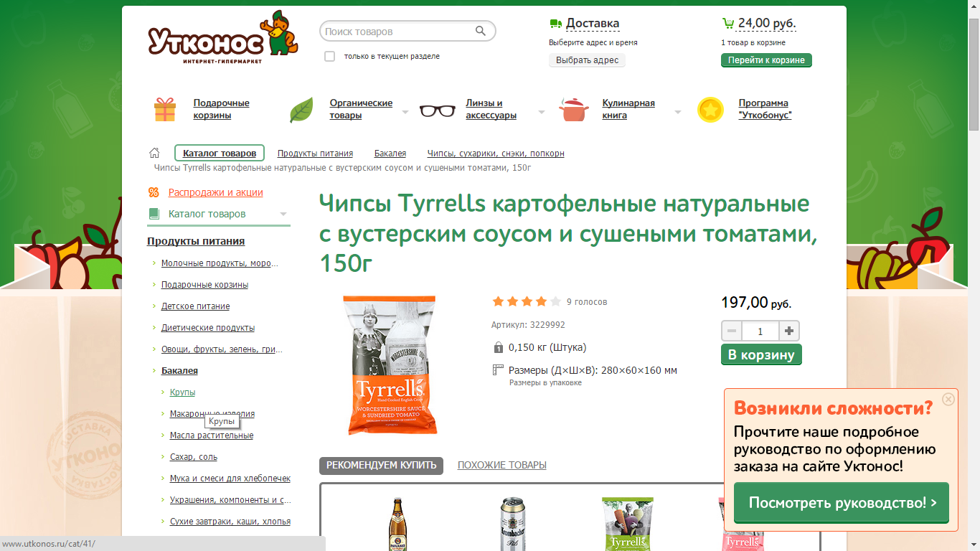
Task: Click the gold star bonus coin icon
Action: point(710,110)
